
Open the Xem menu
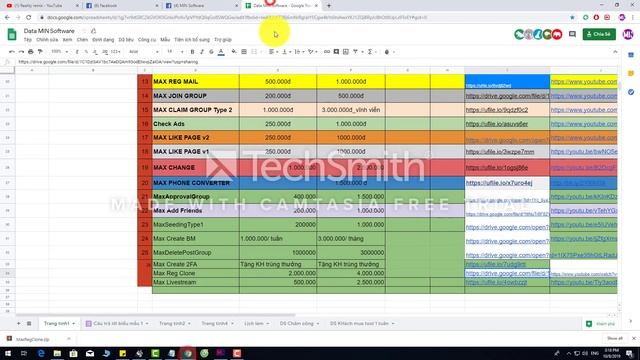pyautogui.click(x=67, y=40)
